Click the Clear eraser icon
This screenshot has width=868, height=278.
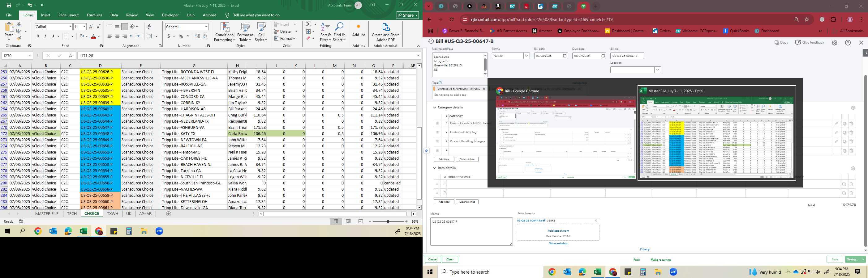tap(308, 38)
